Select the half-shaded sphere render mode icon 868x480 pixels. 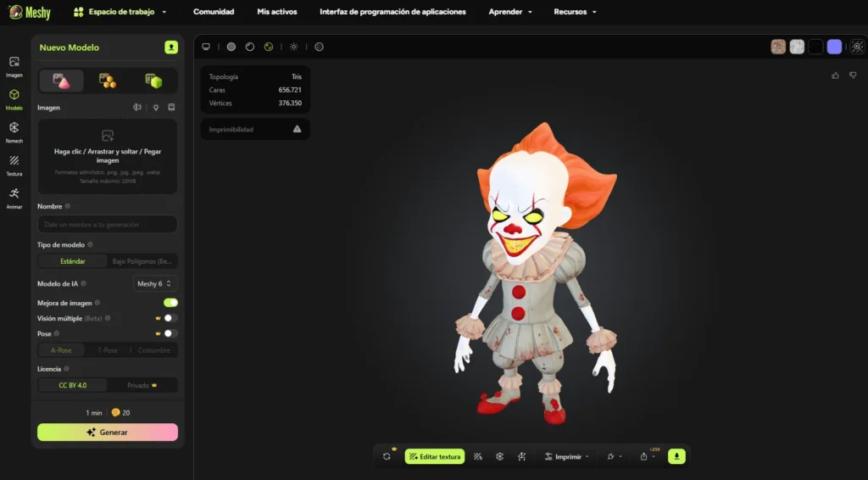tap(250, 47)
